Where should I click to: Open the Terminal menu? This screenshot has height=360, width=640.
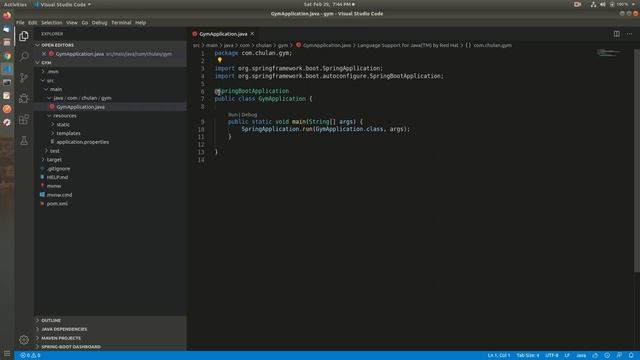(x=121, y=23)
